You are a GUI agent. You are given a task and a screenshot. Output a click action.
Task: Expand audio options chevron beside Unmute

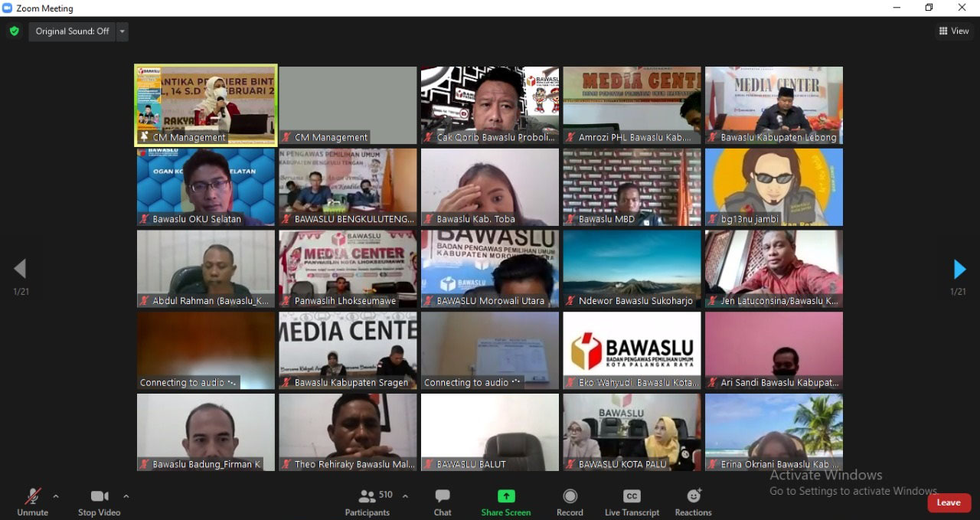click(x=56, y=496)
